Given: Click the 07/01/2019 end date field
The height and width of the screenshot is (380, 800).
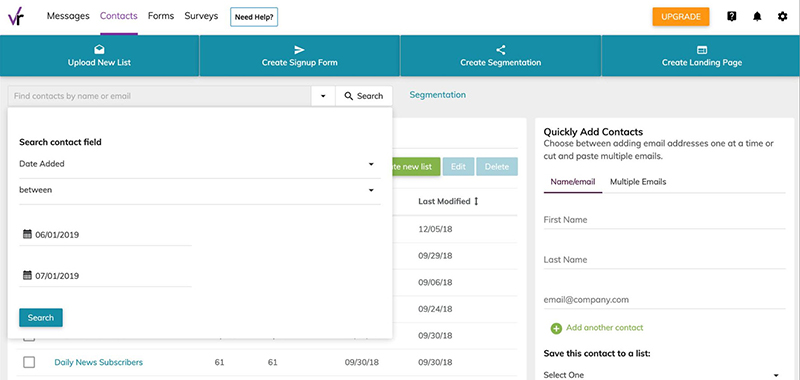Looking at the screenshot, I should [106, 276].
